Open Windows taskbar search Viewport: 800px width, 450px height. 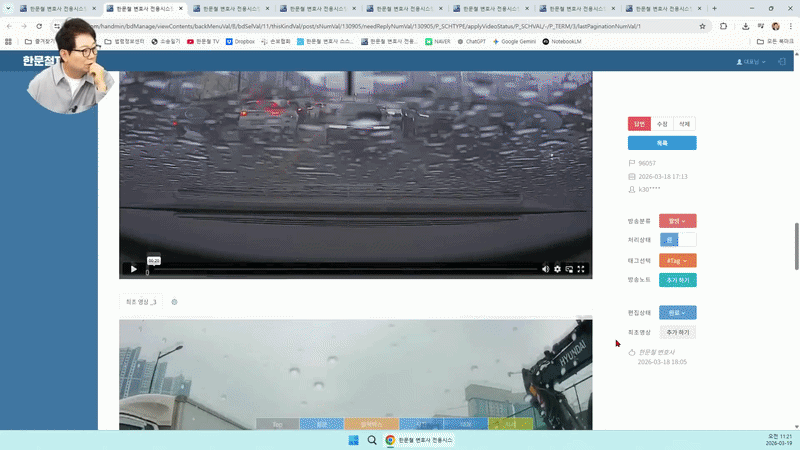tap(372, 440)
